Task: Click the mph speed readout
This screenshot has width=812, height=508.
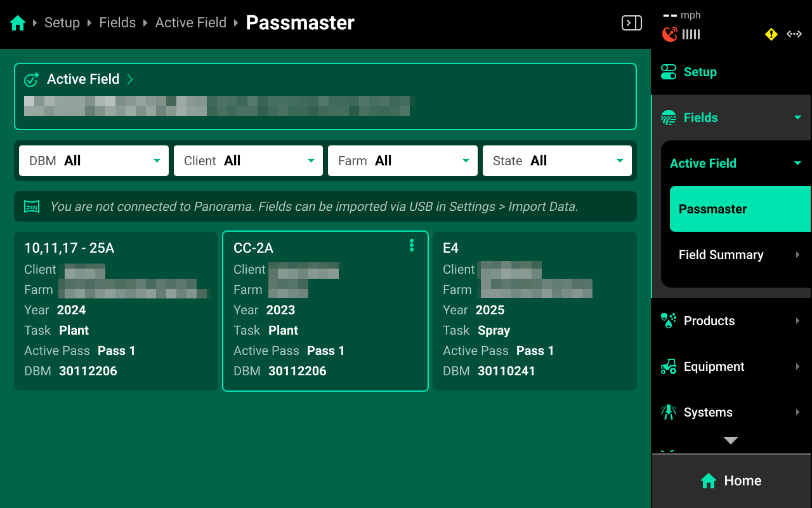Action: pos(682,15)
